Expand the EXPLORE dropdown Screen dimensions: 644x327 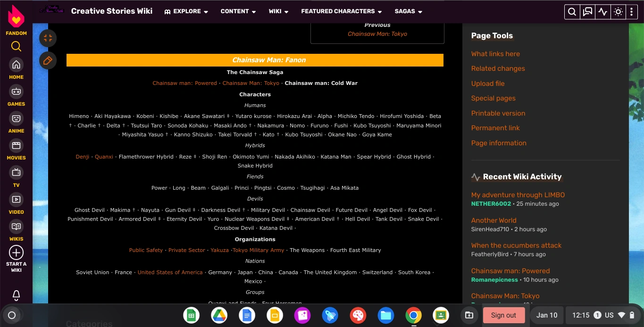(186, 11)
